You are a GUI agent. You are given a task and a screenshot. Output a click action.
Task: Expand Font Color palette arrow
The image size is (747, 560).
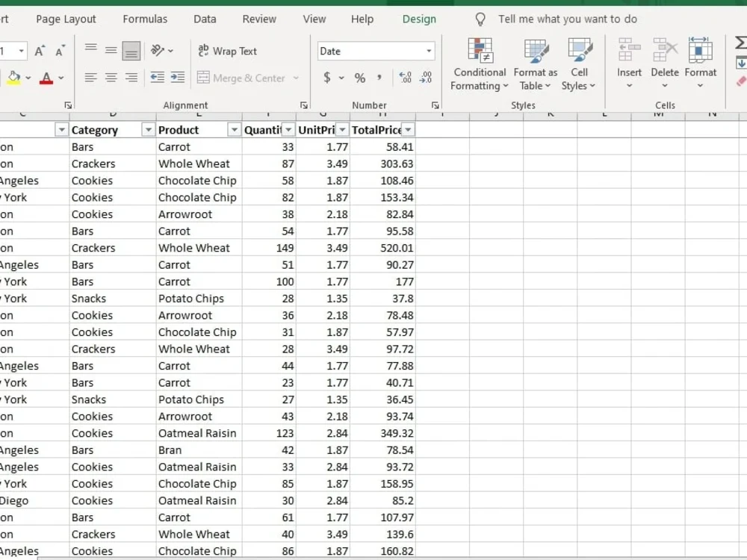61,78
